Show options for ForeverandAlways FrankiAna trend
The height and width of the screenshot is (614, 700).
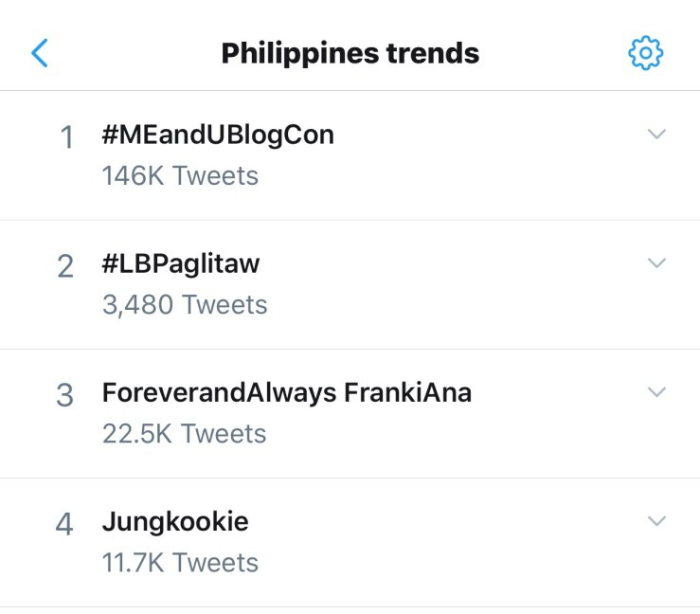click(x=656, y=391)
